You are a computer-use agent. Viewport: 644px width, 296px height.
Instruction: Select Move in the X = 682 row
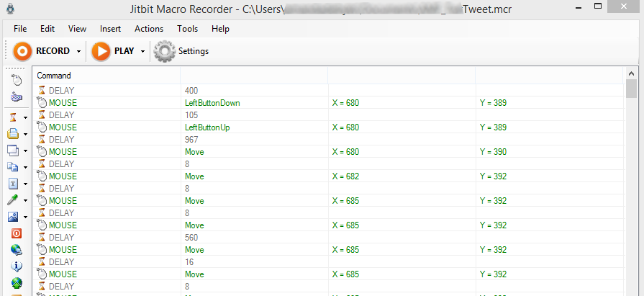click(x=194, y=176)
